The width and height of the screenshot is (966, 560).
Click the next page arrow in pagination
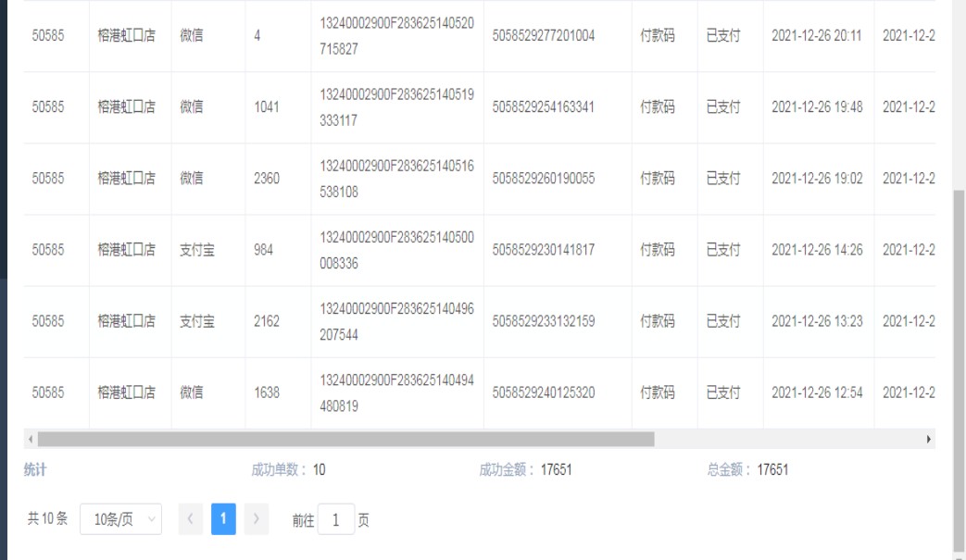click(257, 519)
